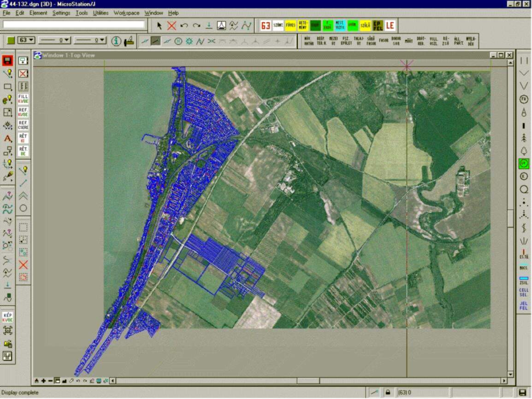532x399 pixels.
Task: Select the Place Text 'A' tool
Action: pyautogui.click(x=7, y=138)
